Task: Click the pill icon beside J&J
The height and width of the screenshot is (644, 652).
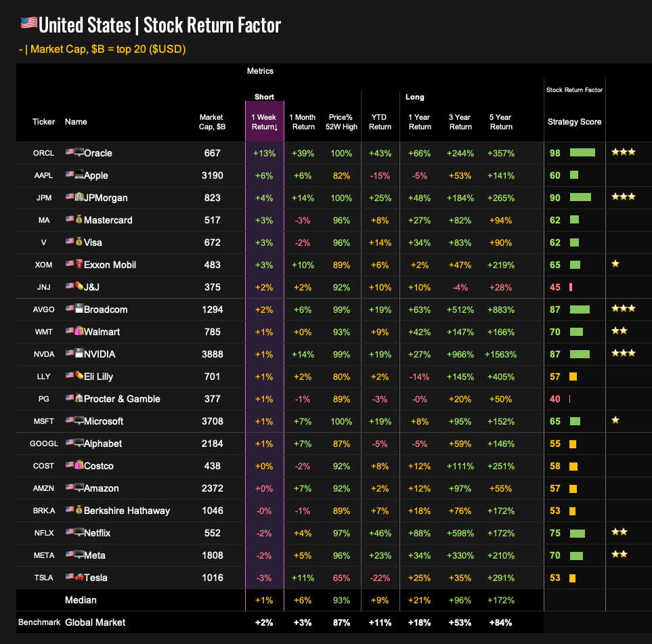Action: coord(79,286)
